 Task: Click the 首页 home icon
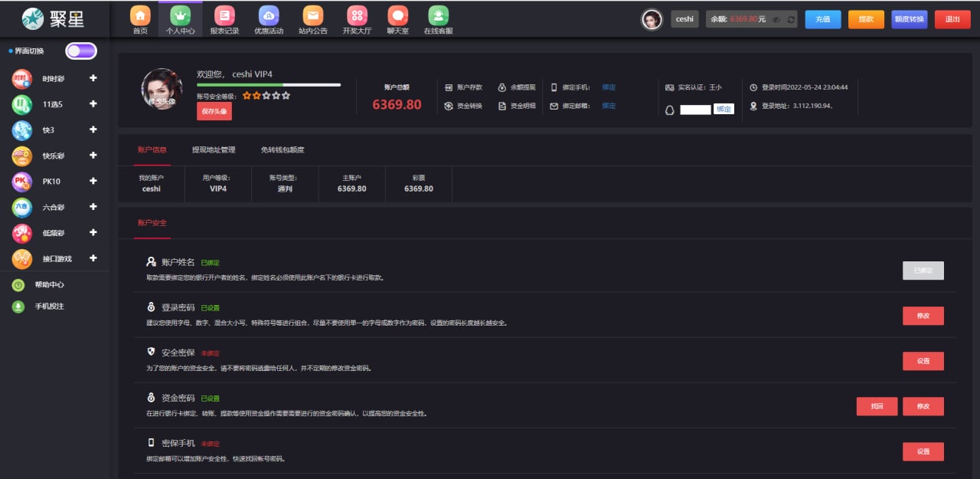(x=140, y=15)
